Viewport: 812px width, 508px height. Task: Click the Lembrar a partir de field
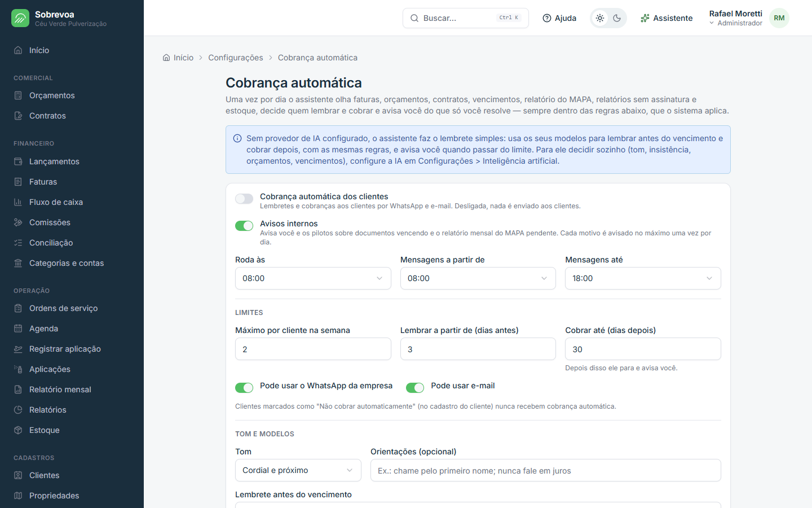pyautogui.click(x=478, y=349)
